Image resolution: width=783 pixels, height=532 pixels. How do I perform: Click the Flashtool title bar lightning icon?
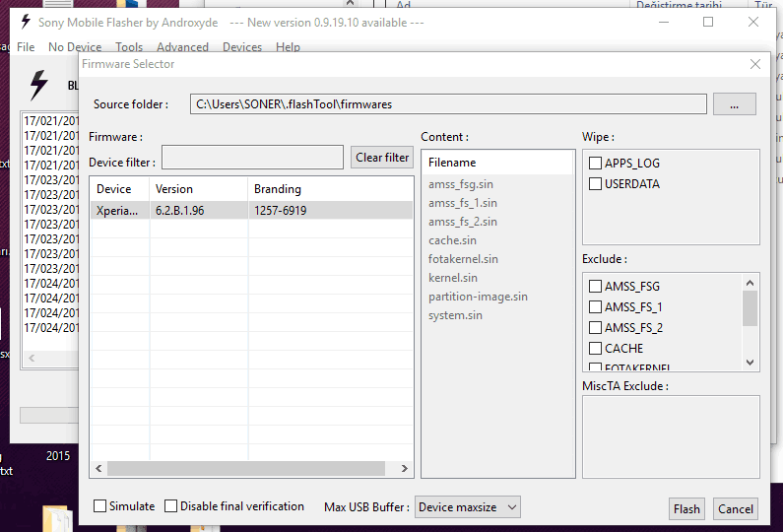26,22
